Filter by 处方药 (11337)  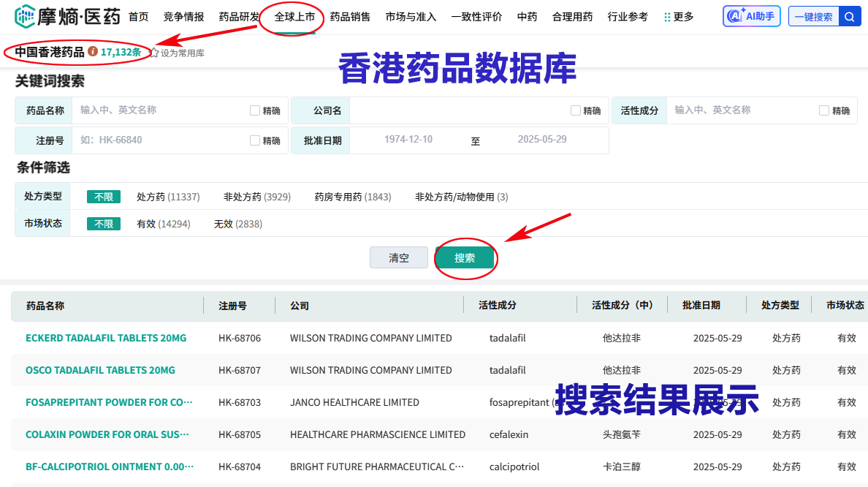[168, 197]
